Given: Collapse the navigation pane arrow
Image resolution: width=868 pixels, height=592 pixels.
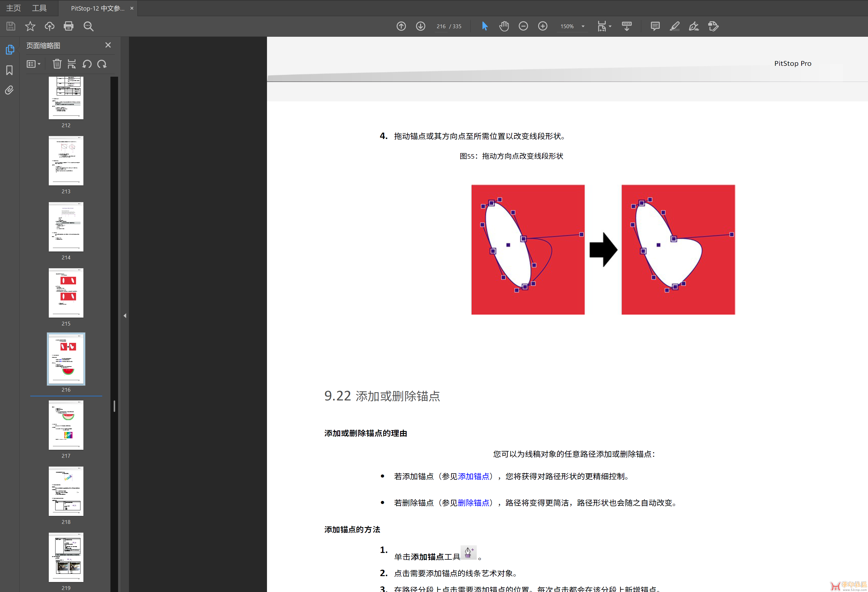Looking at the screenshot, I should click(125, 316).
